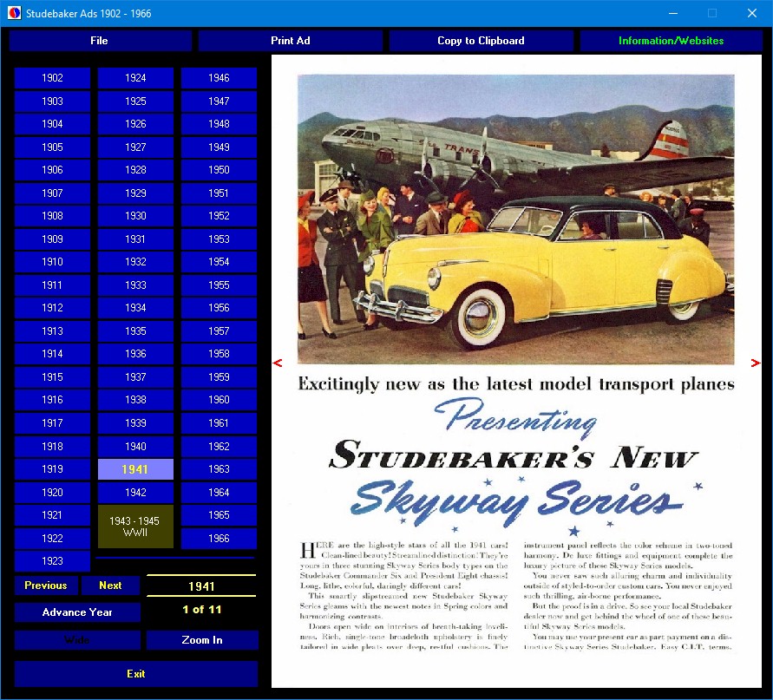
Task: Jump to the 1966 ads
Action: 219,539
